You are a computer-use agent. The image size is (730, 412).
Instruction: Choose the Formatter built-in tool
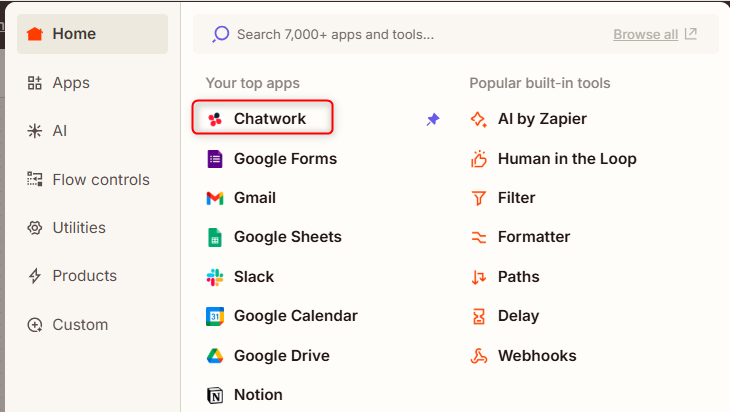click(x=533, y=237)
